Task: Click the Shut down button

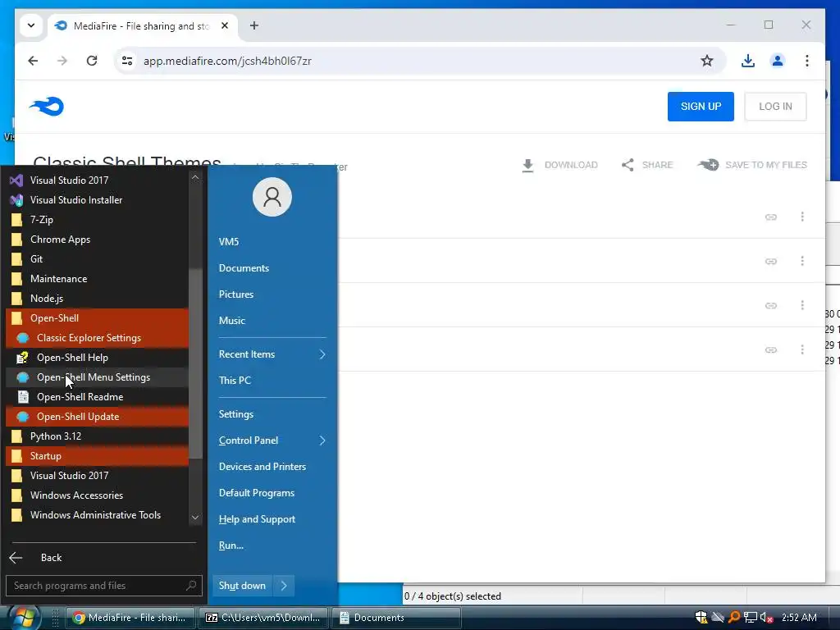Action: click(243, 586)
